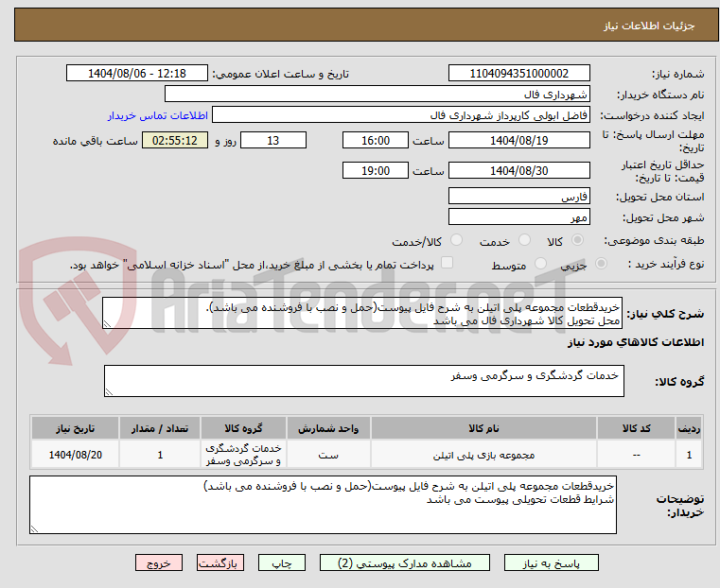Click the چاپ print button
720x588 pixels.
(x=282, y=562)
